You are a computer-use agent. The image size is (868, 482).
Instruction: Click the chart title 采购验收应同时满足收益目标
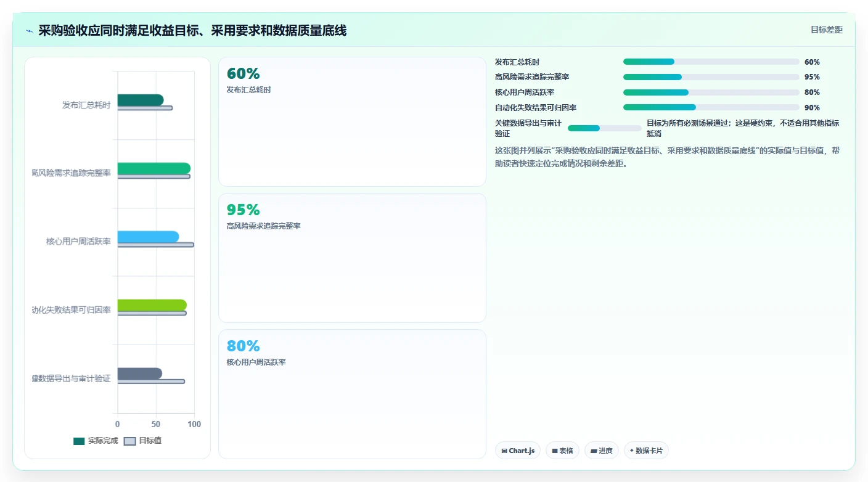pyautogui.click(x=192, y=30)
